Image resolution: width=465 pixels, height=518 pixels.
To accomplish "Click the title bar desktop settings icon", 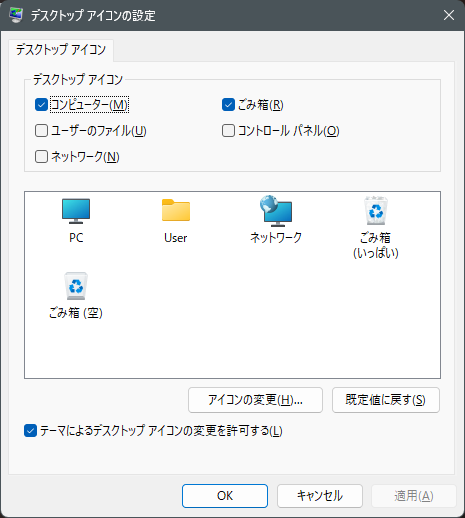I will click(15, 15).
